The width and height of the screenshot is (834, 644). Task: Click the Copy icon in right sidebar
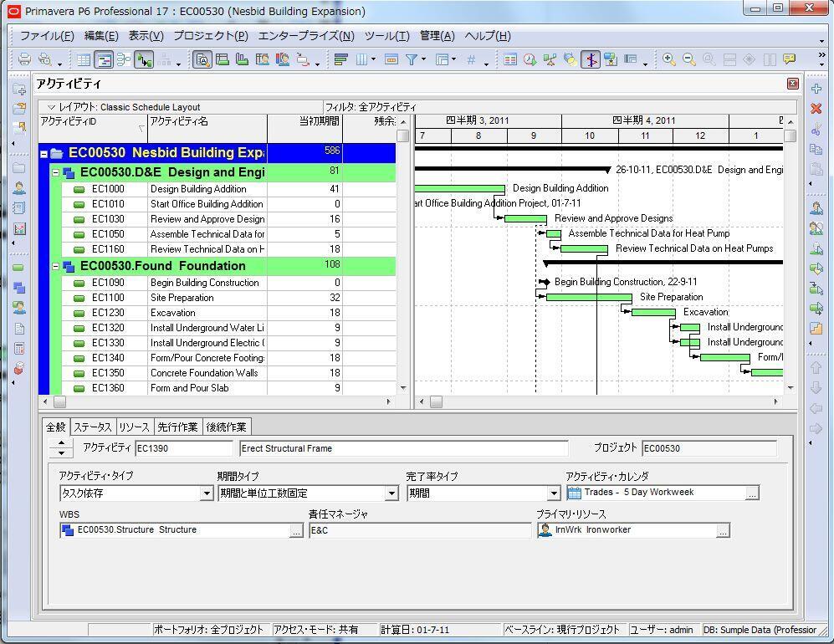click(x=816, y=149)
